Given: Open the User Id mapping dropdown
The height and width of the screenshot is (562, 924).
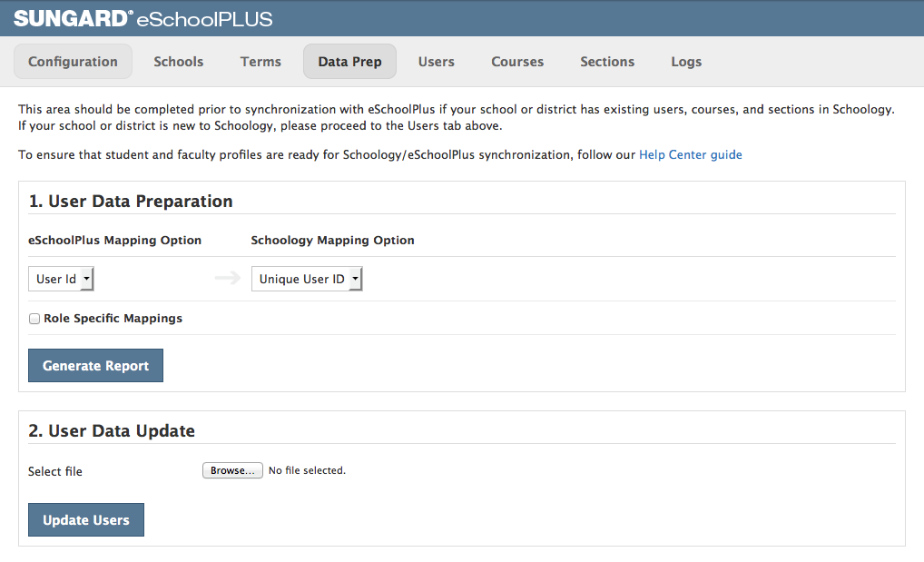Looking at the screenshot, I should (61, 279).
